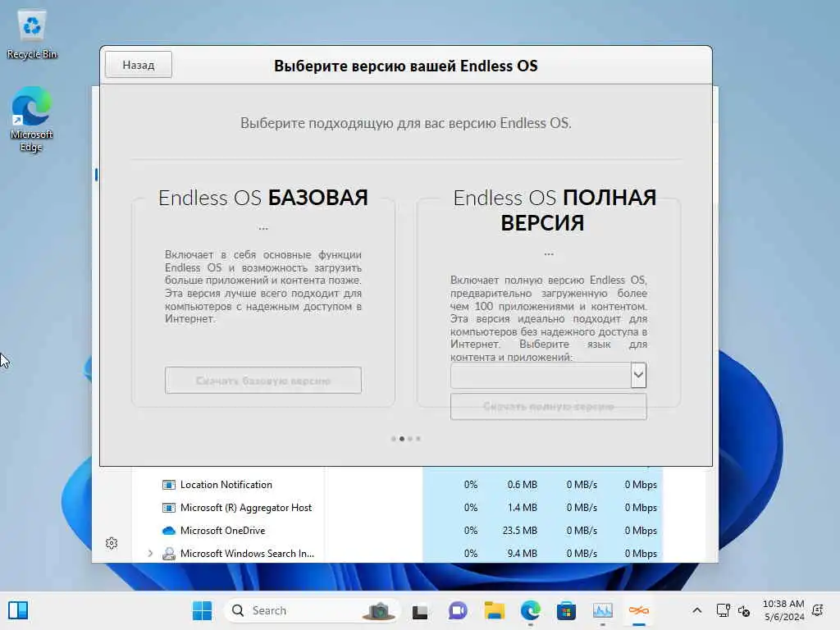The image size is (840, 630).
Task: Click the download basic version button
Action: 263,381
